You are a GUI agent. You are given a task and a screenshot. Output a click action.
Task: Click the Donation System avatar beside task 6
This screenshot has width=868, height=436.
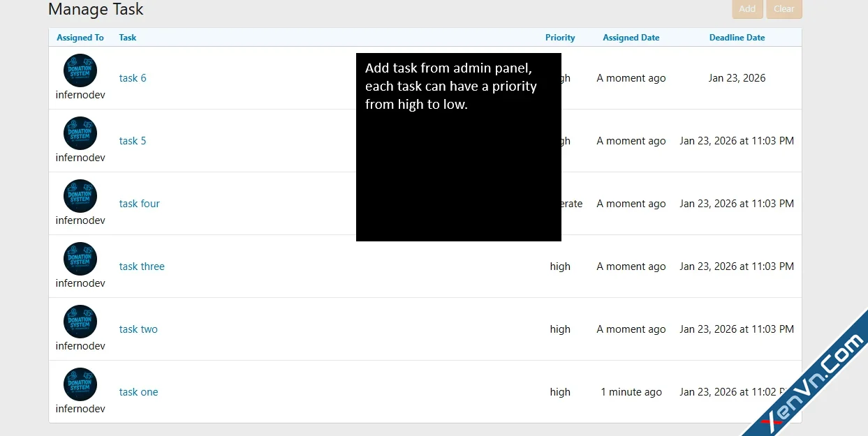[80, 70]
